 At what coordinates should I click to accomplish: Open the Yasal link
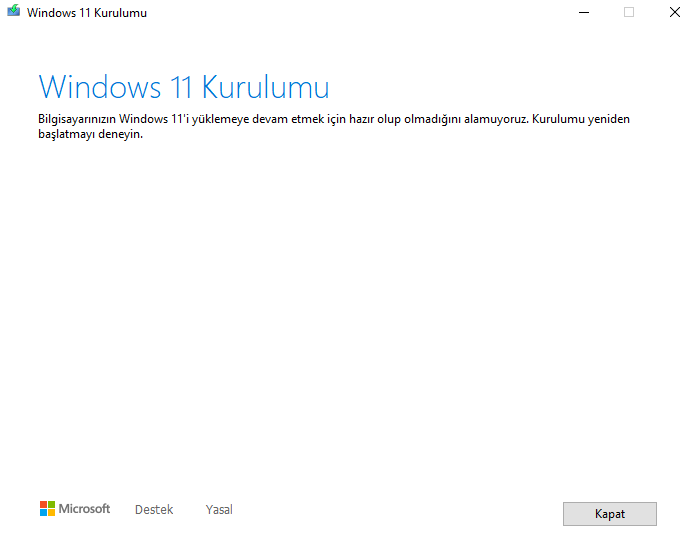point(219,509)
